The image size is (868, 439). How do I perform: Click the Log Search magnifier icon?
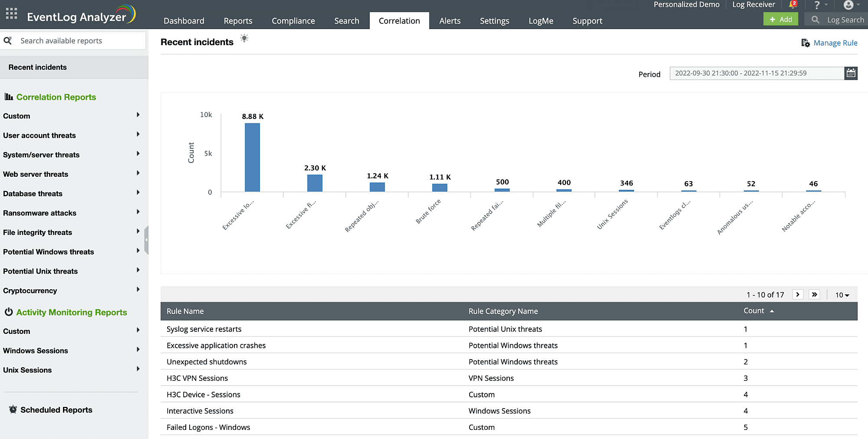[x=815, y=20]
